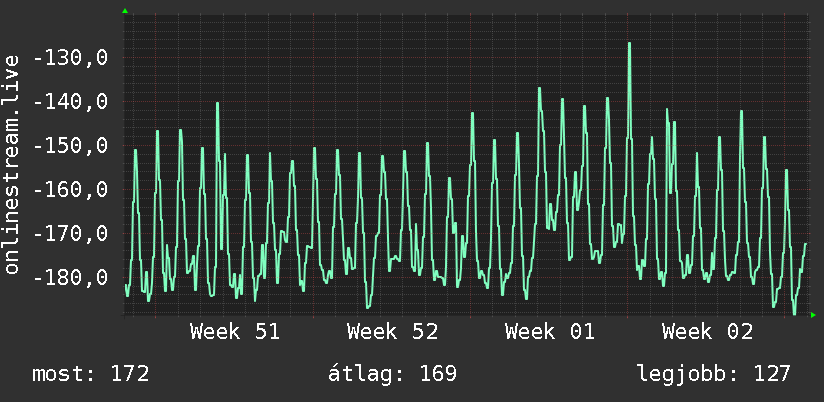
Task: Select the -160,0 y-axis value
Action: click(x=70, y=189)
